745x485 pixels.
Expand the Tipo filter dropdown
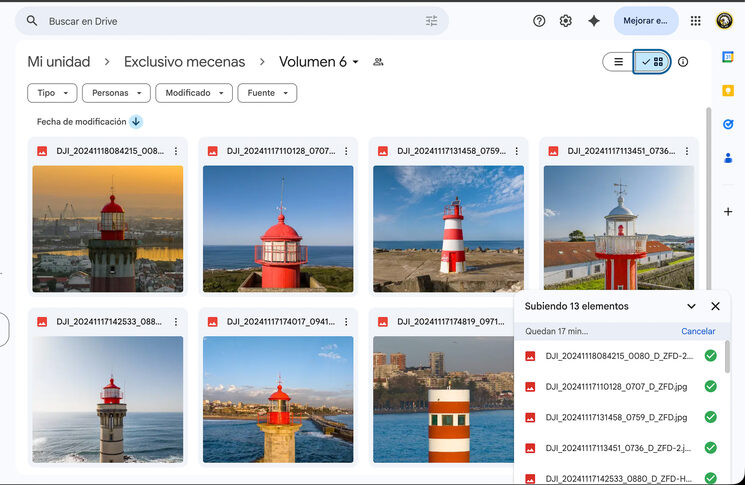(x=52, y=93)
